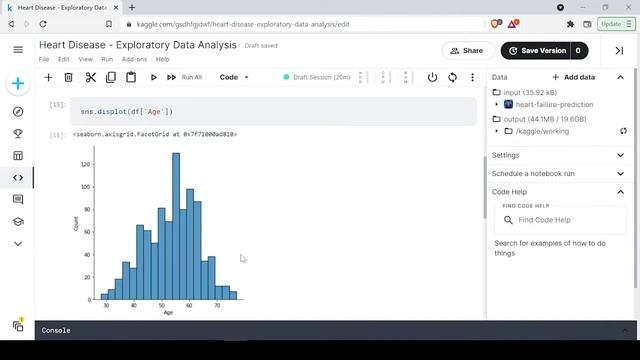Reload the page with browser refresh icon
The image size is (640, 360).
pyautogui.click(x=43, y=24)
